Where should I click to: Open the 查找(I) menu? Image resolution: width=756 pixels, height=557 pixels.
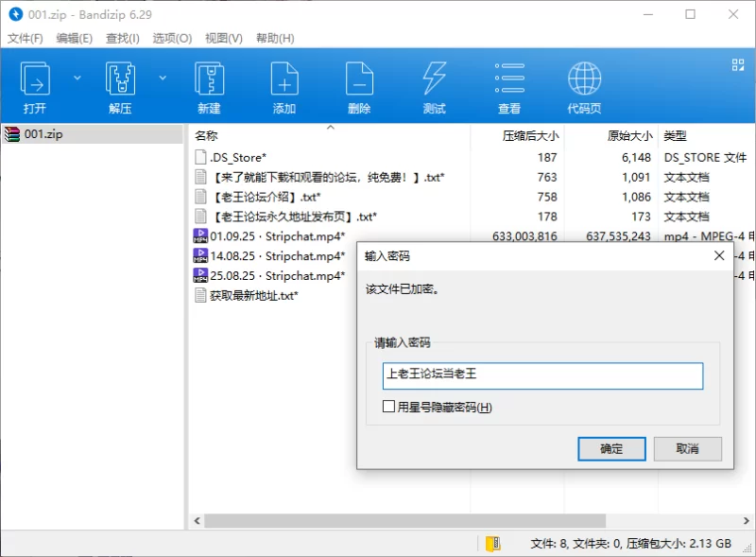coord(123,38)
